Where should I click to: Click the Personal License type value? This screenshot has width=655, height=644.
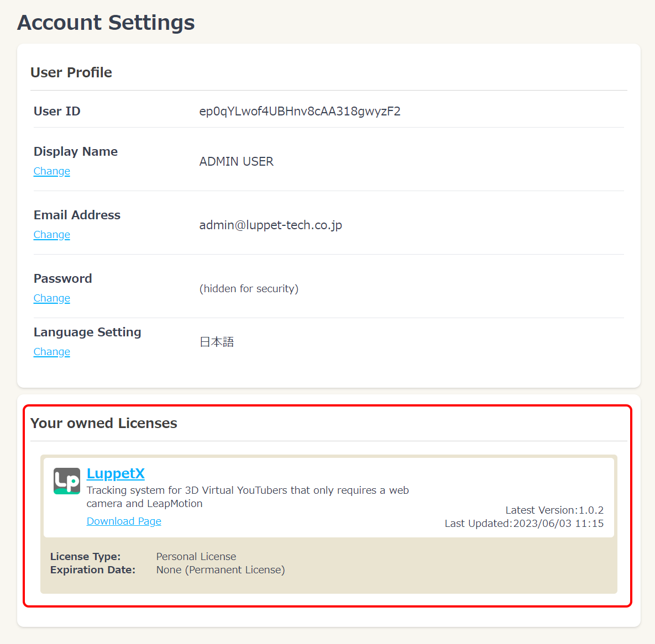pyautogui.click(x=196, y=557)
